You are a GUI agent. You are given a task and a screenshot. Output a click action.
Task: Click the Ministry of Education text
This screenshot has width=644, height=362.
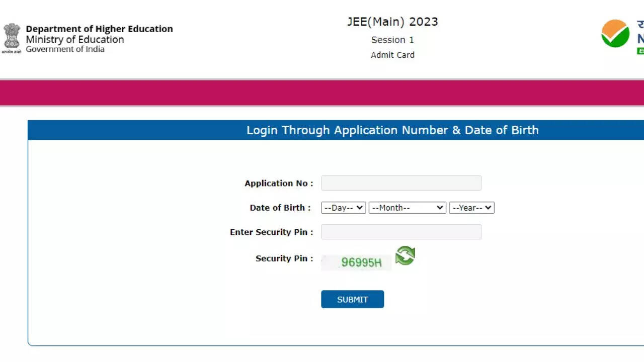(75, 39)
